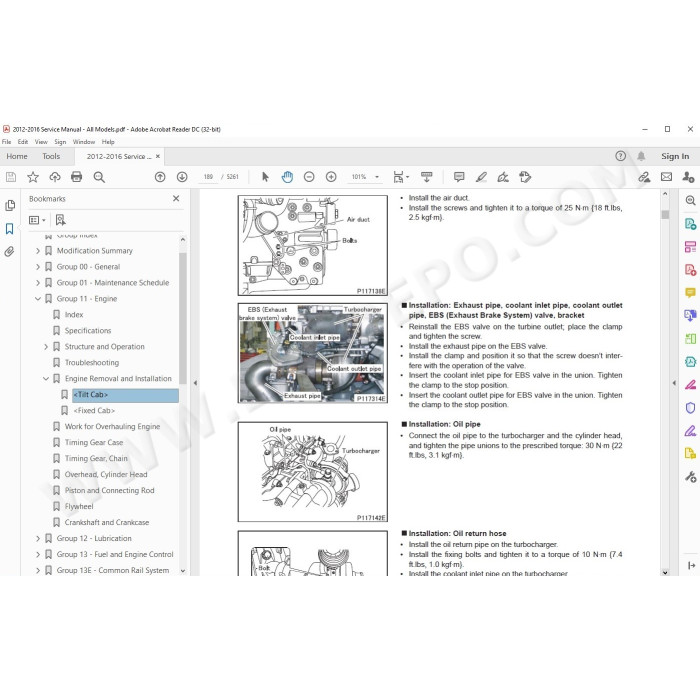This screenshot has height=700, width=700.
Task: Open the Window menu
Action: tap(84, 142)
